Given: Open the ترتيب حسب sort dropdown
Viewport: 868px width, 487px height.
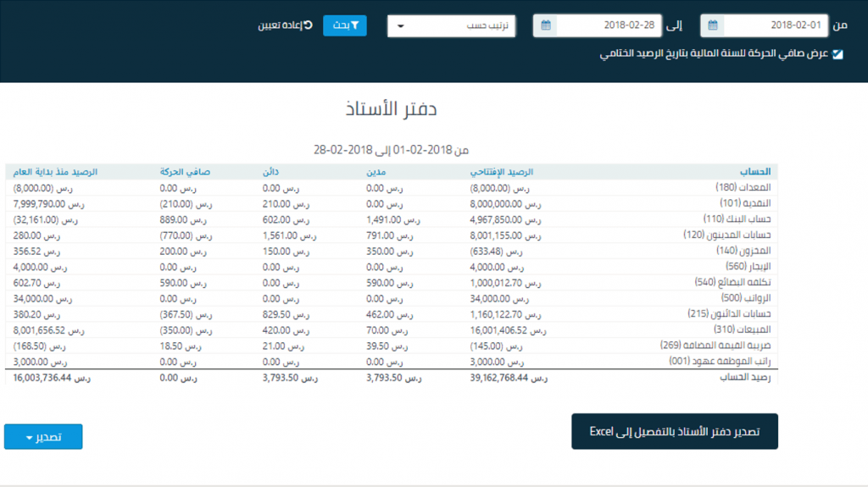Looking at the screenshot, I should tap(453, 25).
